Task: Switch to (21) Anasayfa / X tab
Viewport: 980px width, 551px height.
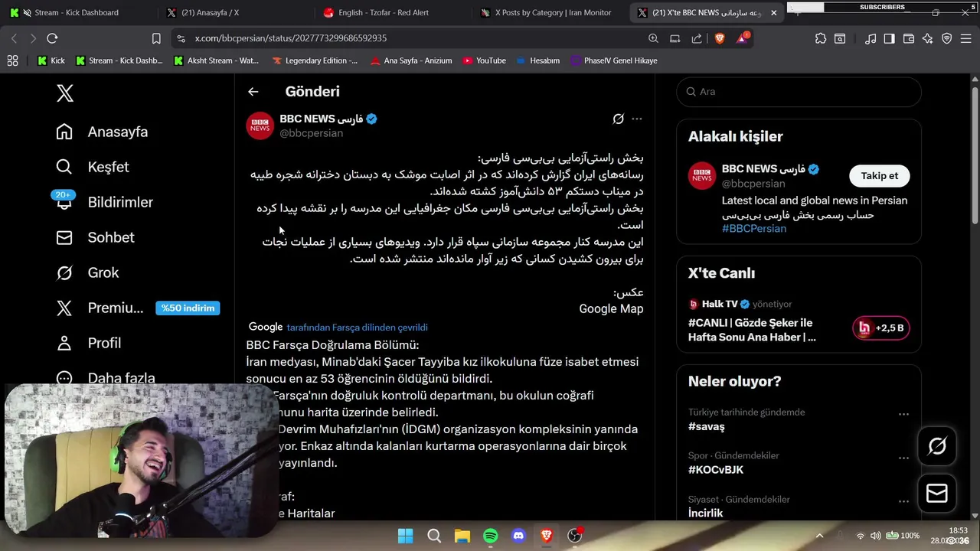Action: click(x=236, y=12)
